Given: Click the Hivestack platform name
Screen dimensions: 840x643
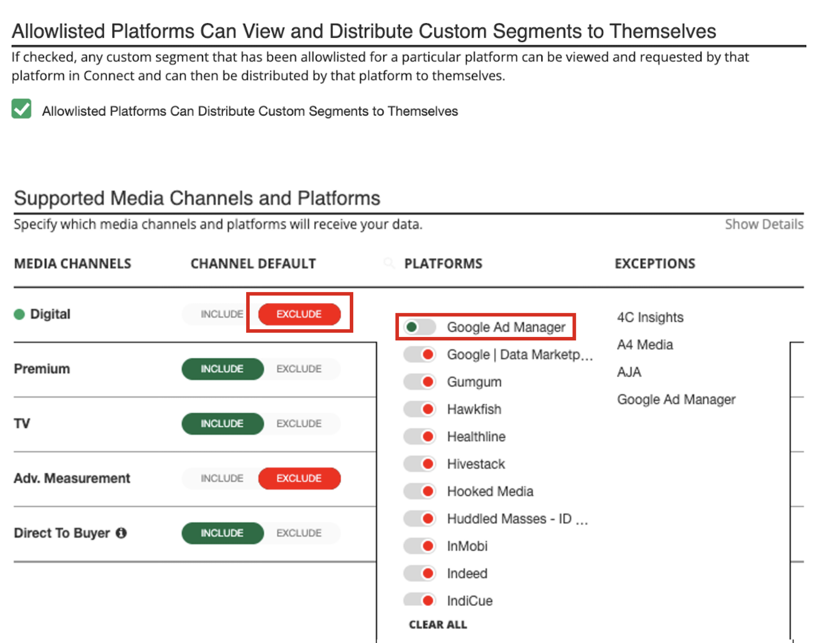Looking at the screenshot, I should pyautogui.click(x=476, y=464).
